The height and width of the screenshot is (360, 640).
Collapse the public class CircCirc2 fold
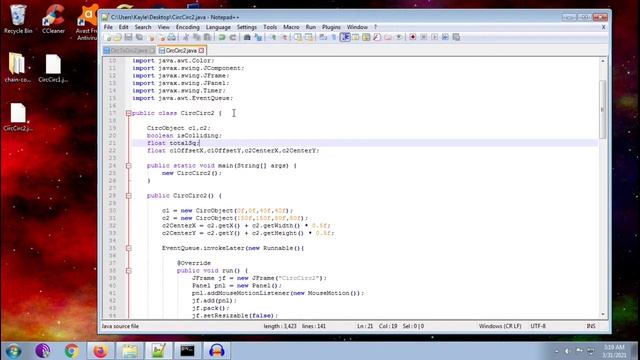point(129,113)
